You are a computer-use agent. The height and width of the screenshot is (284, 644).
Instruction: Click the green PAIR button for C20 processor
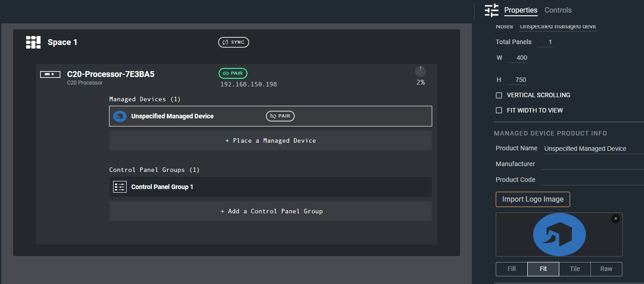tap(233, 73)
